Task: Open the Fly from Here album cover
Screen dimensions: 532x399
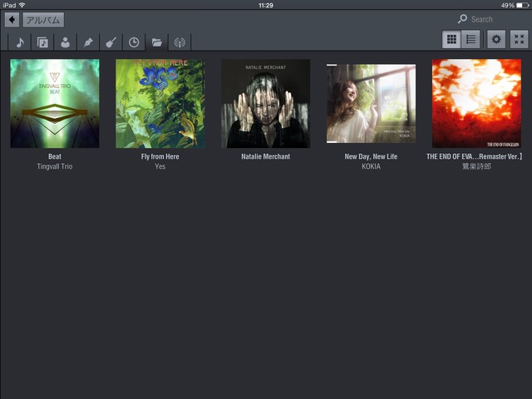Action: coord(160,103)
